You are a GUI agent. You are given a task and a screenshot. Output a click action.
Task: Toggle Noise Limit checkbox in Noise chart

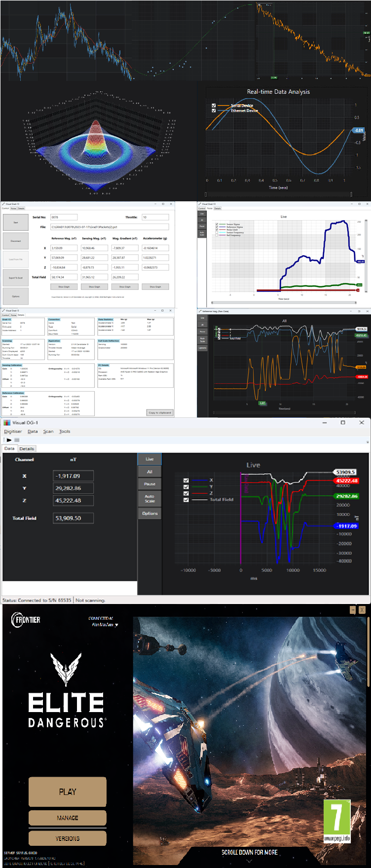[217, 229]
